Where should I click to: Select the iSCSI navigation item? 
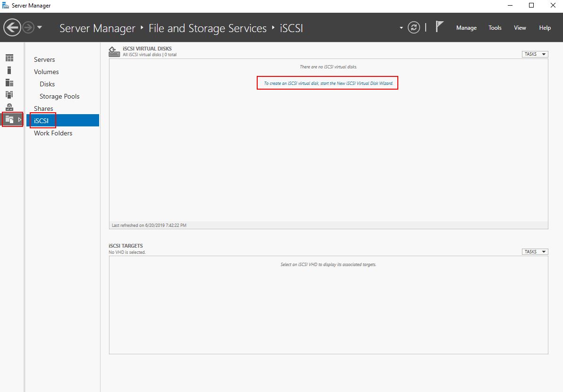click(x=63, y=121)
